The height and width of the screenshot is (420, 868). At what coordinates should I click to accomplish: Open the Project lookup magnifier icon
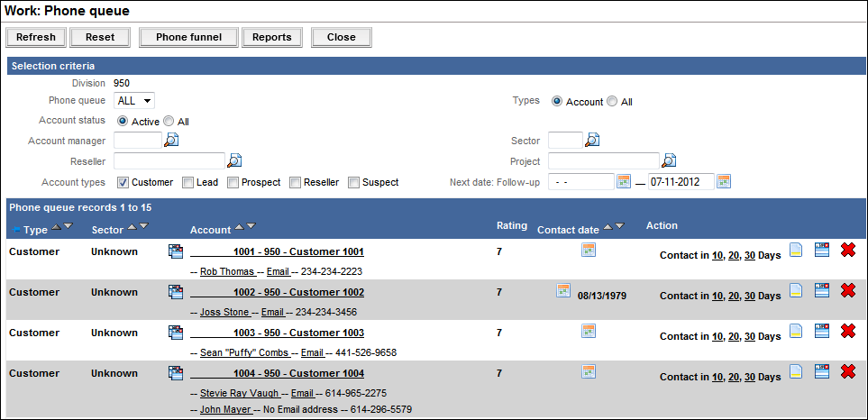pyautogui.click(x=669, y=160)
